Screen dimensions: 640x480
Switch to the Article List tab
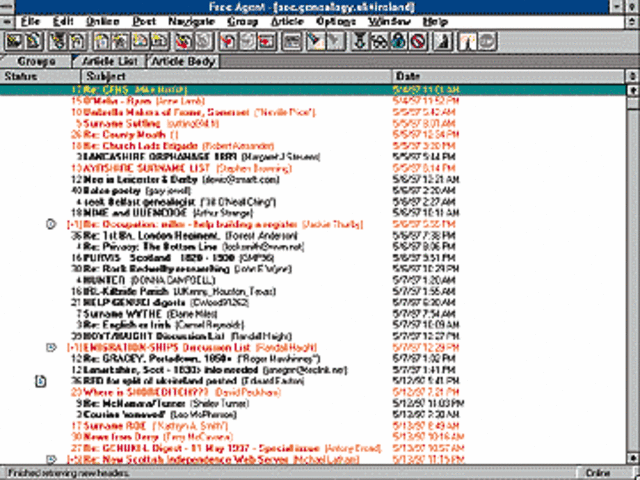pos(109,61)
